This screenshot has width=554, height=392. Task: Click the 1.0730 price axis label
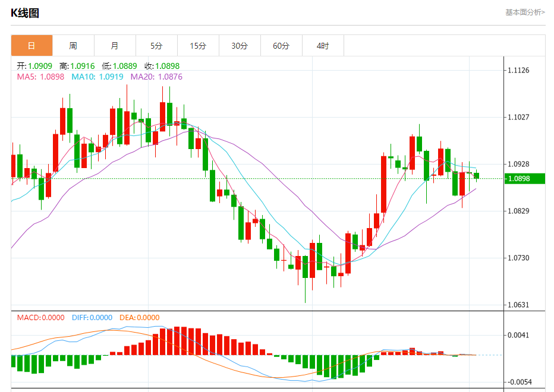[x=518, y=258]
